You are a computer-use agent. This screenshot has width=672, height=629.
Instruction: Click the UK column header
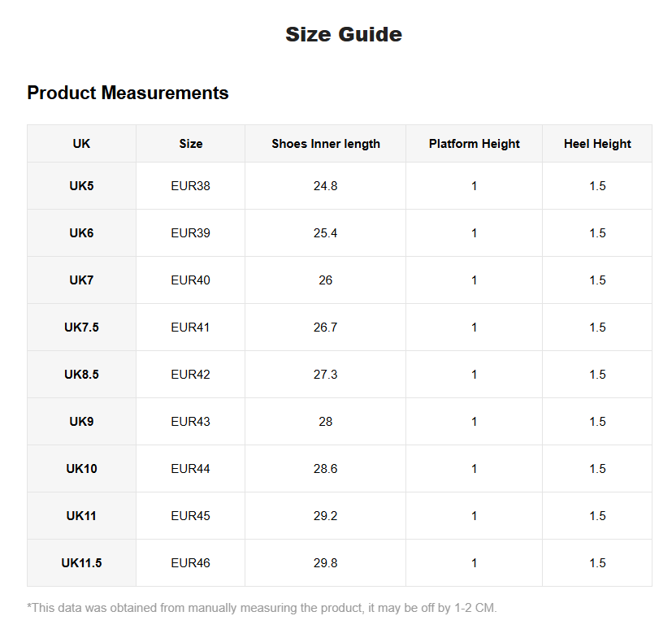pyautogui.click(x=81, y=144)
